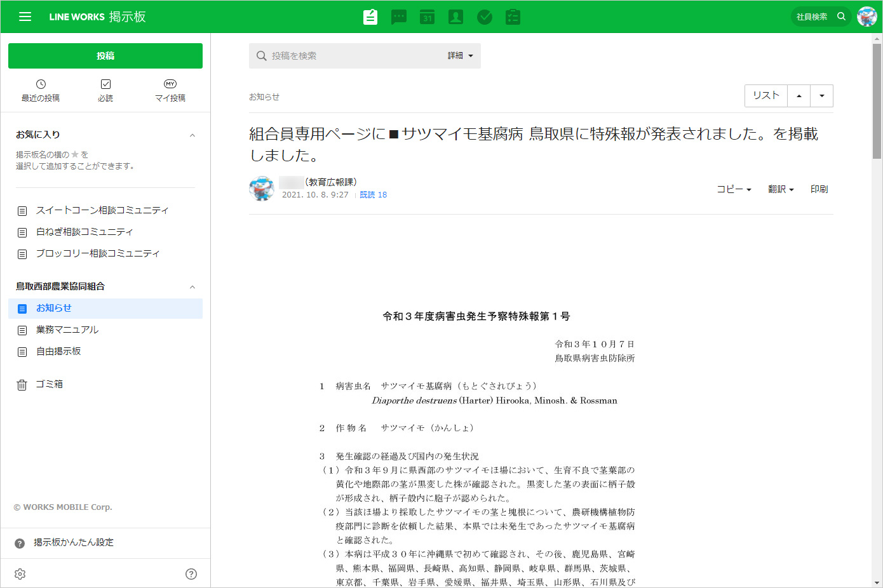883x588 pixels.
Task: Open the hamburger menu
Action: 25,17
